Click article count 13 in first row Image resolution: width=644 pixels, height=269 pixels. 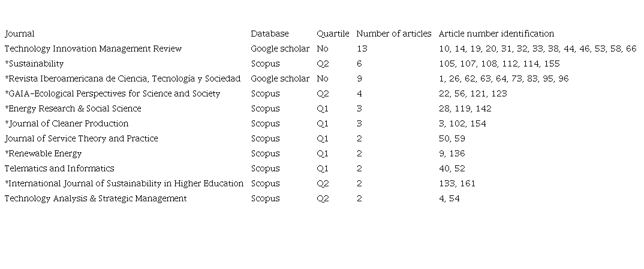[x=362, y=49]
